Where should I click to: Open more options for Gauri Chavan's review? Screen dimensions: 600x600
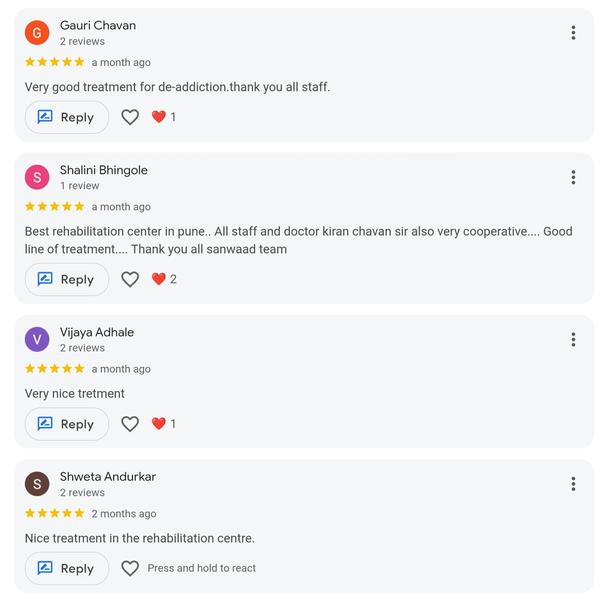[x=573, y=33]
